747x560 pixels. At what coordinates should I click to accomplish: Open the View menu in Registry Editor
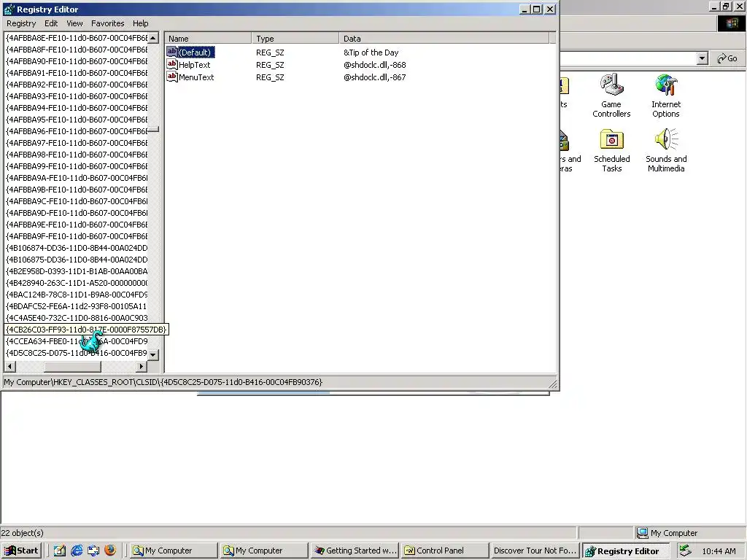click(x=74, y=23)
